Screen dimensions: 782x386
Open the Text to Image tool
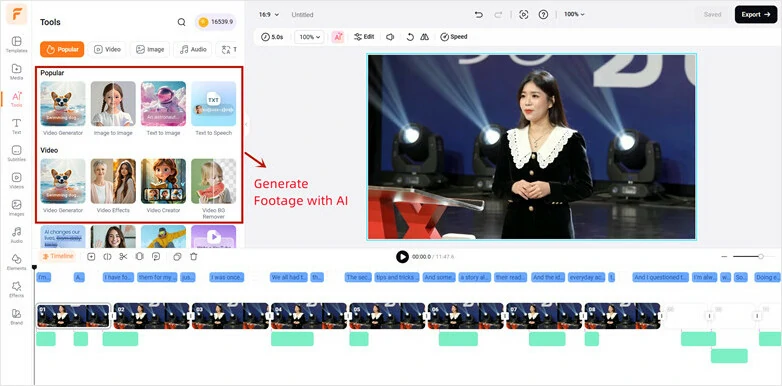click(x=163, y=108)
